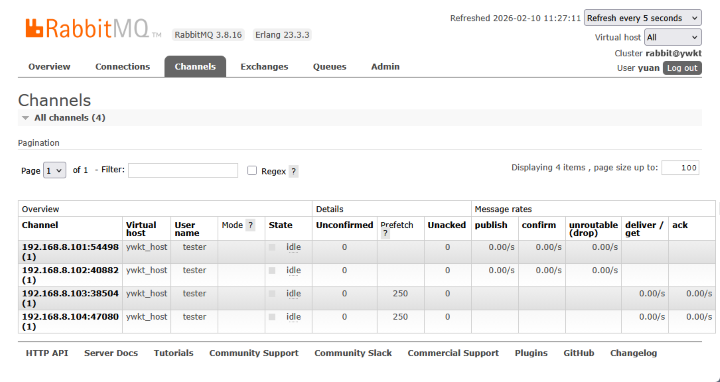Toggle the Regex filter checkbox
This screenshot has width=720, height=382.
[x=252, y=170]
